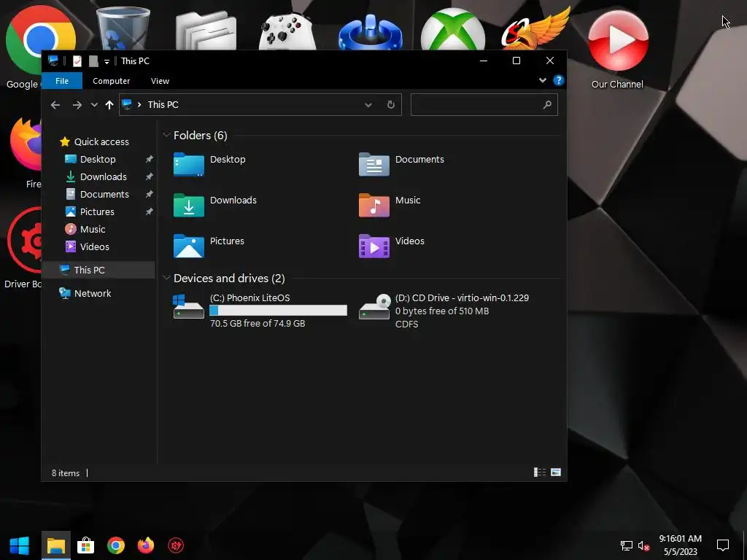Open Driver Booster from taskbar
Image resolution: width=747 pixels, height=560 pixels.
[x=176, y=545]
